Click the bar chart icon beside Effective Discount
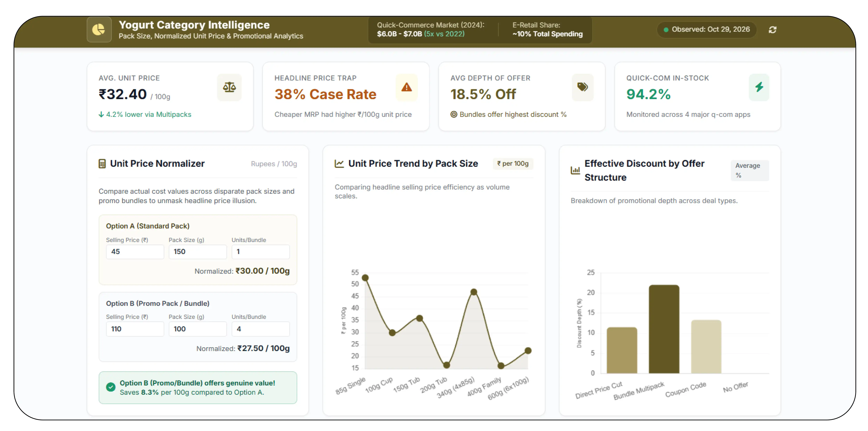 (x=575, y=170)
